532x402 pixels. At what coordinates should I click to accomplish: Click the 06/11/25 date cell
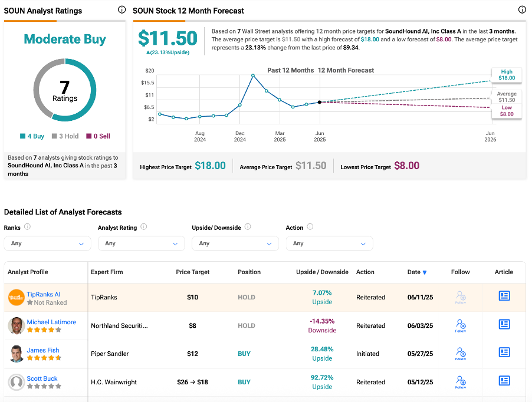(x=420, y=297)
